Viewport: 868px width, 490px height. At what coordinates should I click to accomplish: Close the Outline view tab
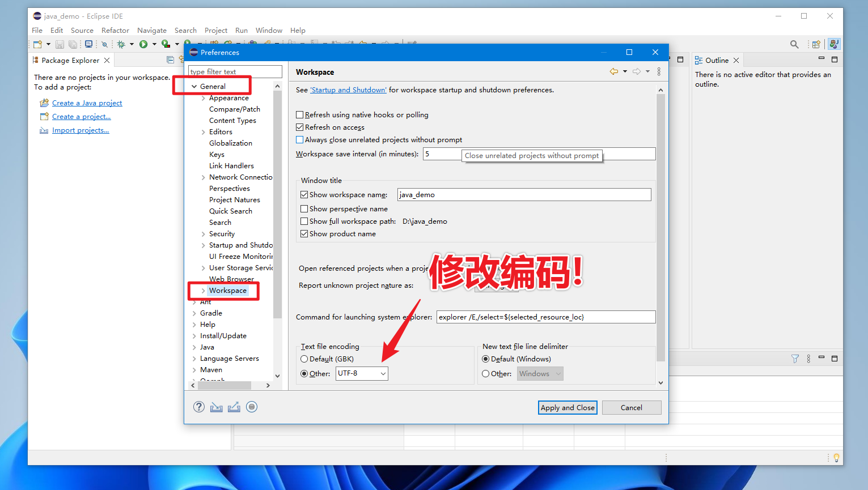(736, 60)
